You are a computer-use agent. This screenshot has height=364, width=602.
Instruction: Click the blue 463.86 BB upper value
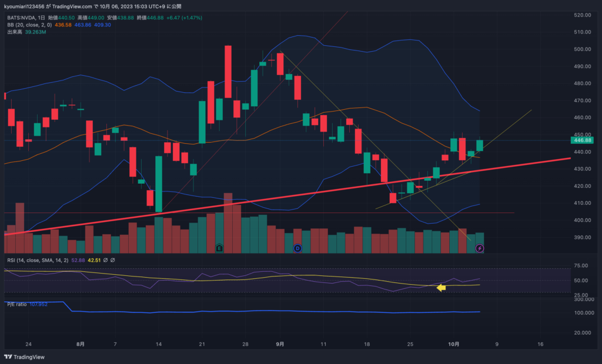tap(83, 25)
